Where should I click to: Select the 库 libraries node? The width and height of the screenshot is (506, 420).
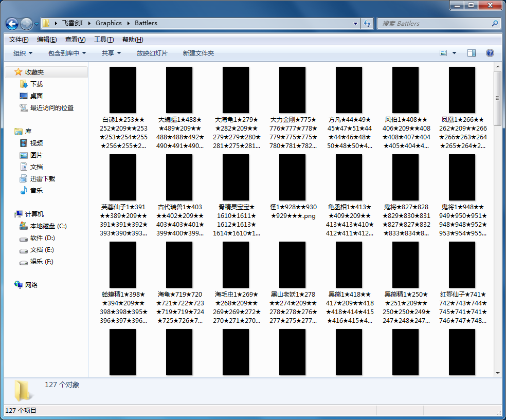click(28, 131)
